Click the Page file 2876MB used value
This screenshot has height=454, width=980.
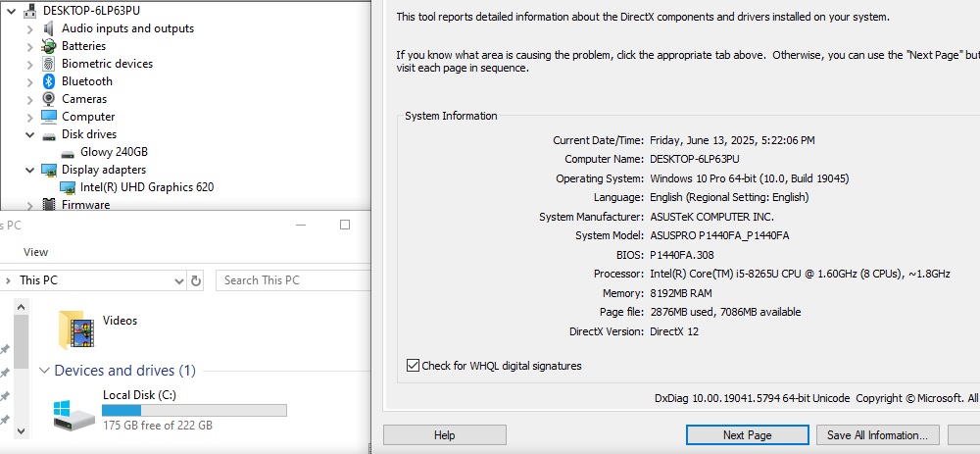(725, 312)
